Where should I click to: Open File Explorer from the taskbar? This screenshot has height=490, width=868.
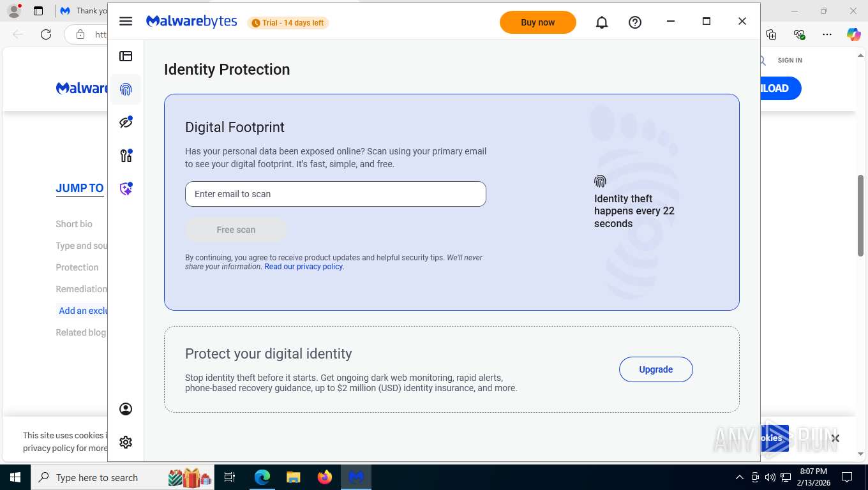(x=294, y=477)
